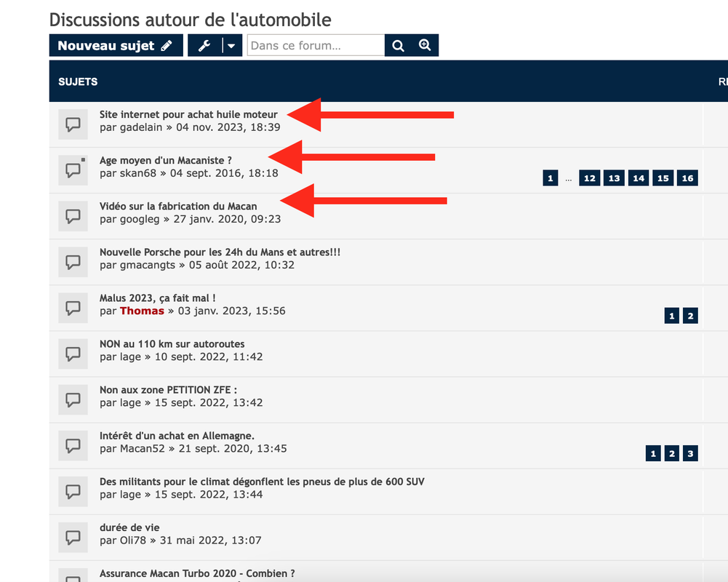Click speech bubble icon for 'Nouvelle Porsche' topic

pyautogui.click(x=73, y=262)
